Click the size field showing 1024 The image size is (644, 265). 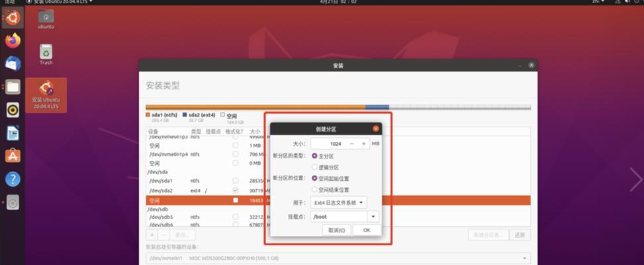[328, 144]
